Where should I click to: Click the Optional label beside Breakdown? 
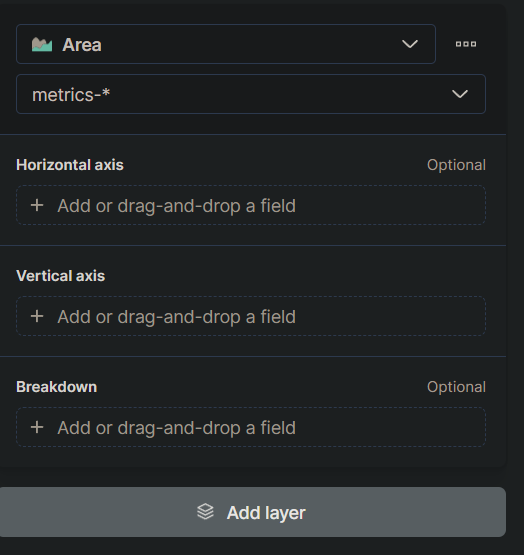point(456,387)
